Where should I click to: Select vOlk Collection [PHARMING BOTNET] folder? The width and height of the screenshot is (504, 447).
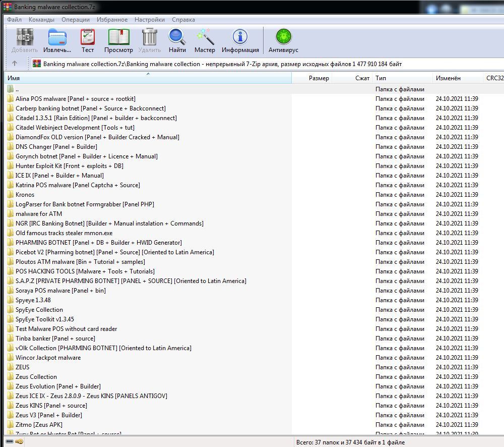[103, 348]
